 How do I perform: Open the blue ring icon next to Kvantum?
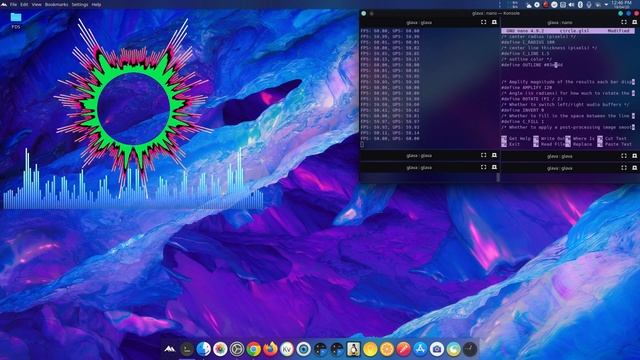[304, 349]
